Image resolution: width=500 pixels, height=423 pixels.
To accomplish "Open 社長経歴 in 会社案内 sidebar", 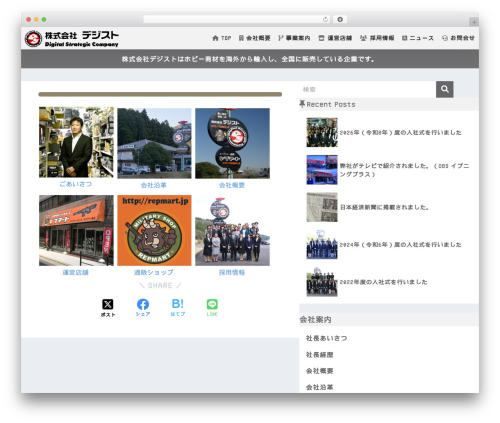I will coord(320,355).
